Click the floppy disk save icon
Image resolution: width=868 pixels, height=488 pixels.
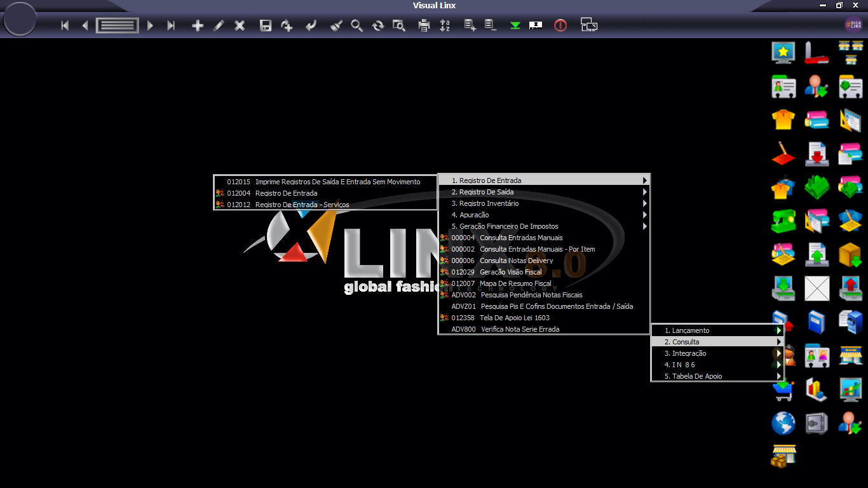(266, 25)
